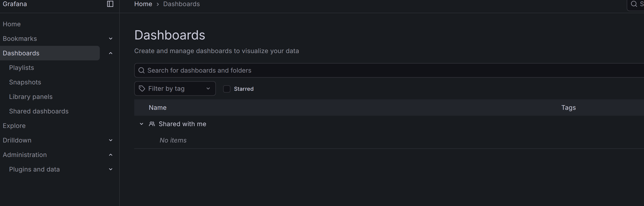
Task: Collapse the Administration section chevron
Action: click(110, 155)
